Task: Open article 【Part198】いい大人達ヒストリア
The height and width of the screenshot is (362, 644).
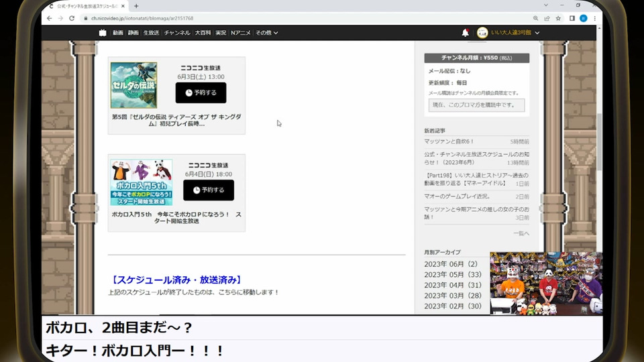Action: tap(476, 179)
